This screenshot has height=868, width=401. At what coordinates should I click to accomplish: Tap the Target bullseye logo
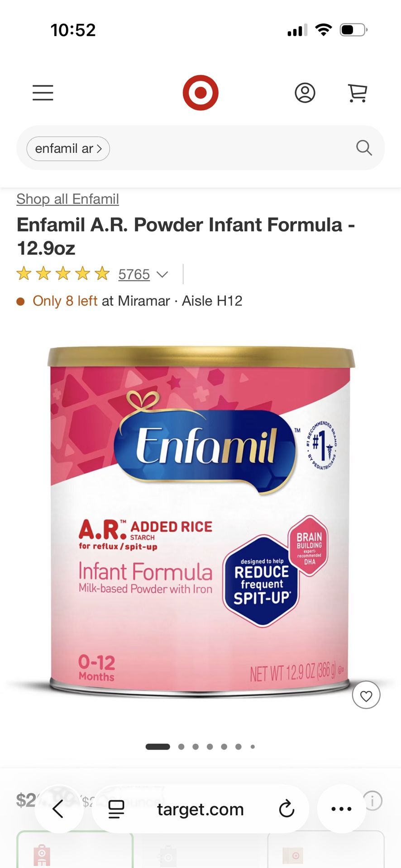coord(200,93)
